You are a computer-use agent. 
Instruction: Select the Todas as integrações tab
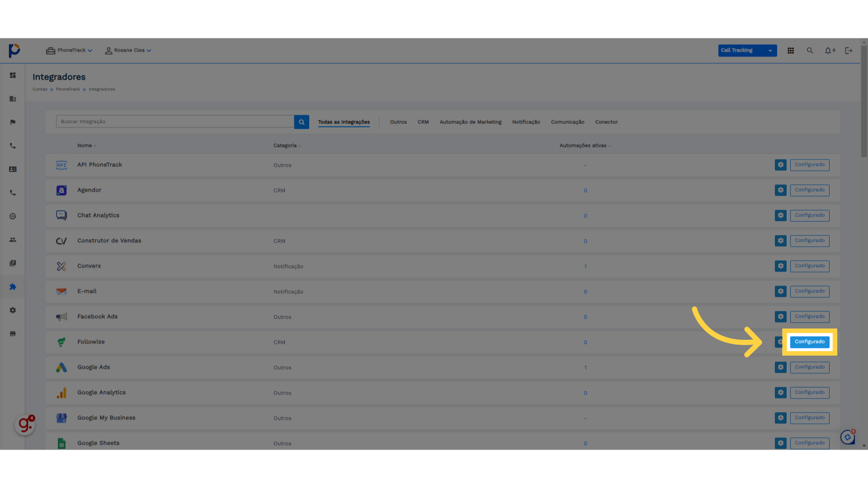pyautogui.click(x=344, y=122)
